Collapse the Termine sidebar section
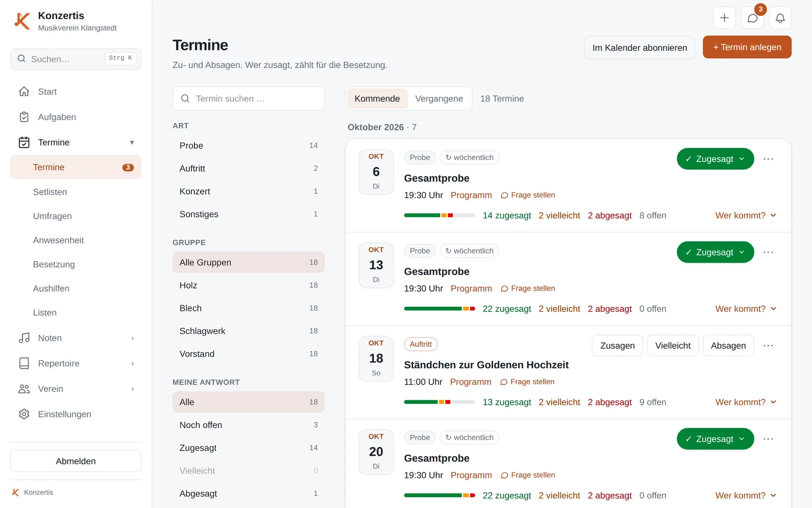The image size is (812, 508). click(132, 142)
